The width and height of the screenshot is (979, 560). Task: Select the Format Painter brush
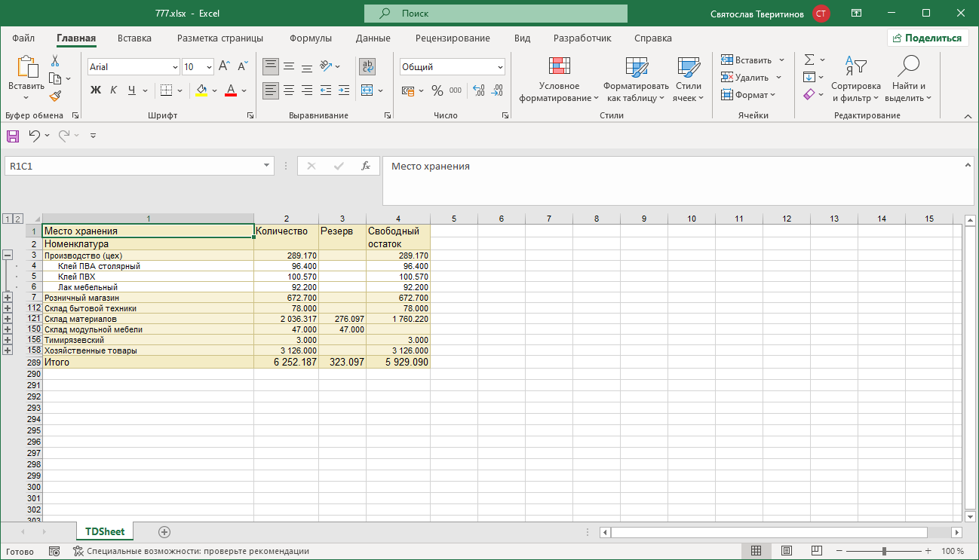(55, 96)
